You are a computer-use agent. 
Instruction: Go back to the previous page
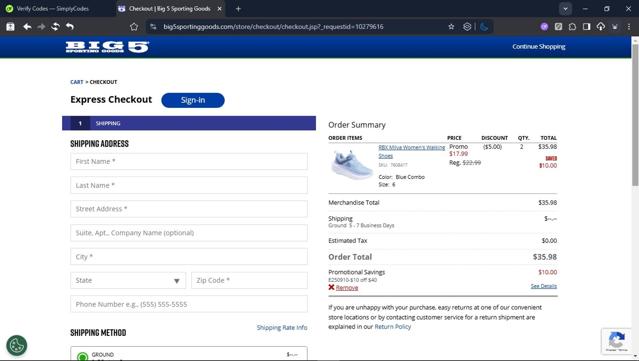[27, 26]
